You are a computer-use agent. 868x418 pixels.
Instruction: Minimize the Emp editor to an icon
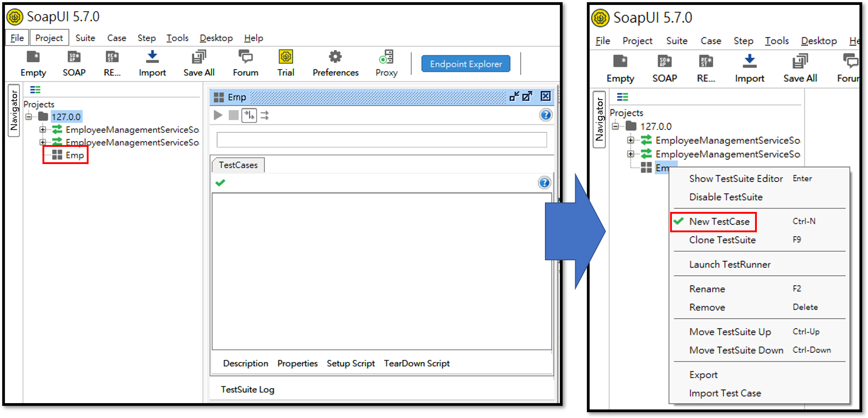click(514, 96)
